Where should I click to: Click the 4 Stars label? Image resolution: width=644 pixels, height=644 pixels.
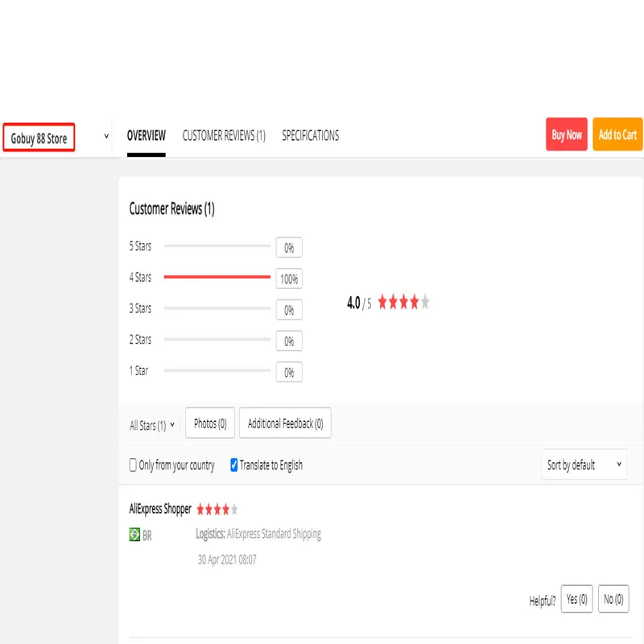140,277
